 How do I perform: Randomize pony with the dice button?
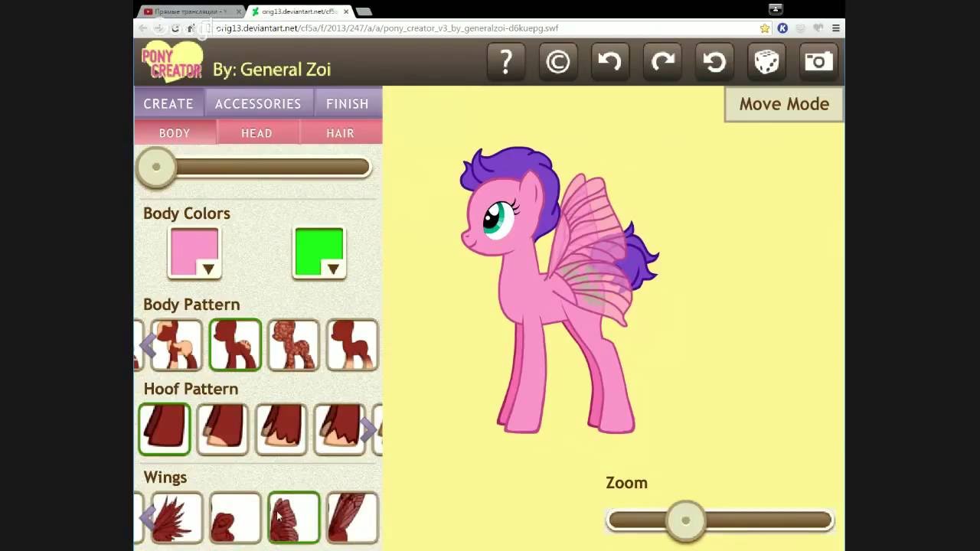pyautogui.click(x=766, y=62)
